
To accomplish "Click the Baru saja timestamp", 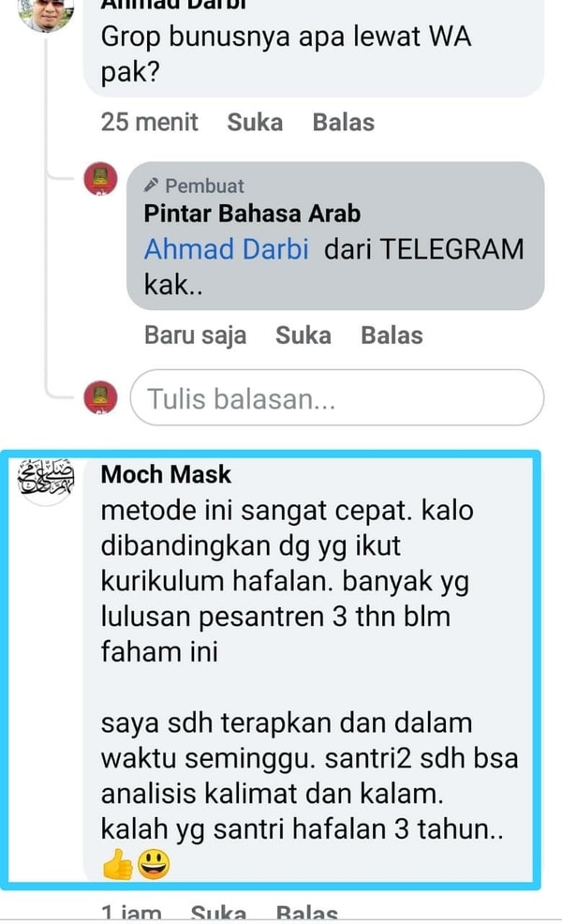I will pos(195,335).
